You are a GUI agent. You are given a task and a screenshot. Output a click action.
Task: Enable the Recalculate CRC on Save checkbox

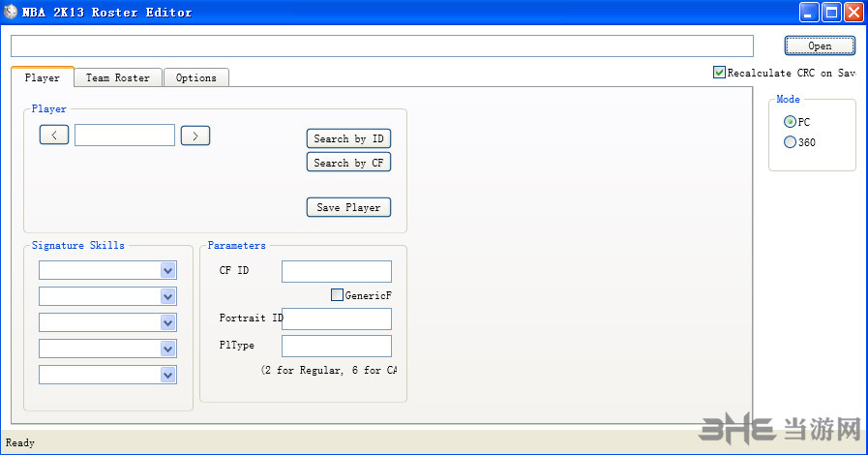pyautogui.click(x=719, y=73)
